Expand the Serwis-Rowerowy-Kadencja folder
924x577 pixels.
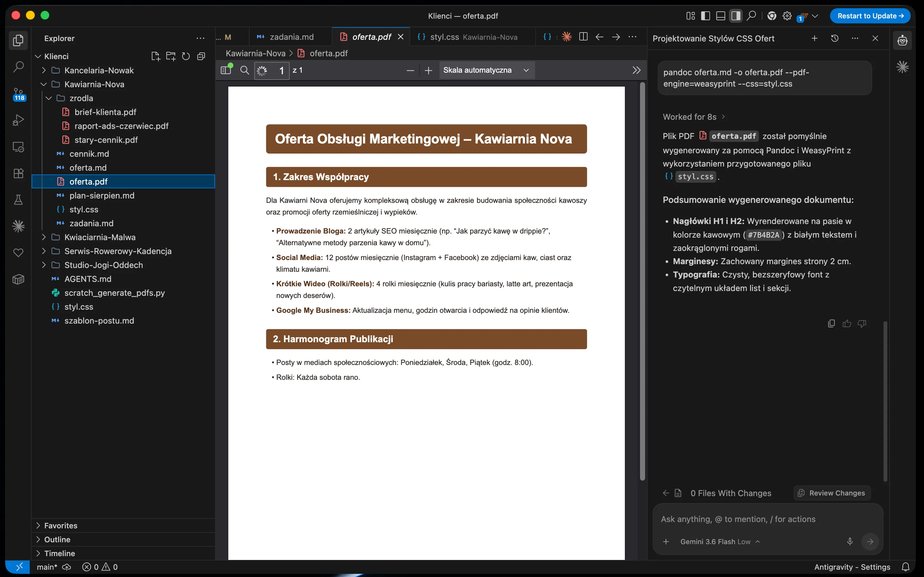coord(123,251)
